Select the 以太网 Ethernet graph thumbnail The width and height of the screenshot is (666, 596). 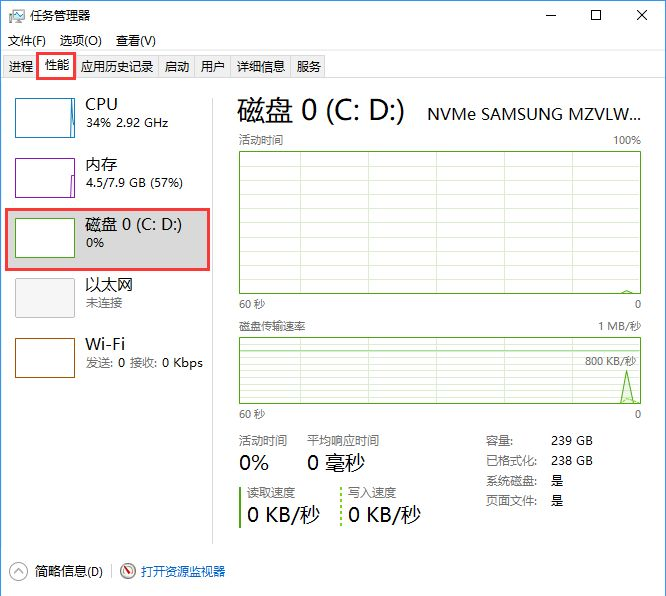click(x=45, y=298)
